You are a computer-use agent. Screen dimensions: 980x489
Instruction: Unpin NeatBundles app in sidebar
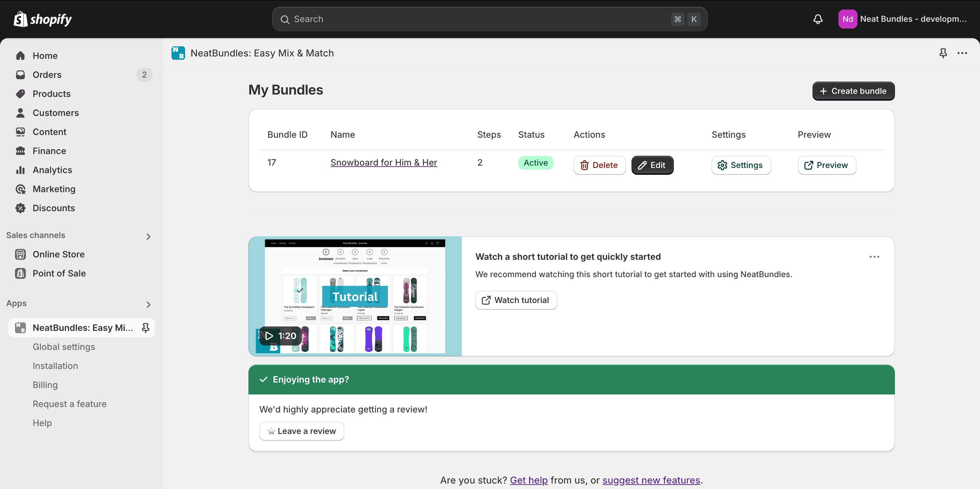pos(145,327)
